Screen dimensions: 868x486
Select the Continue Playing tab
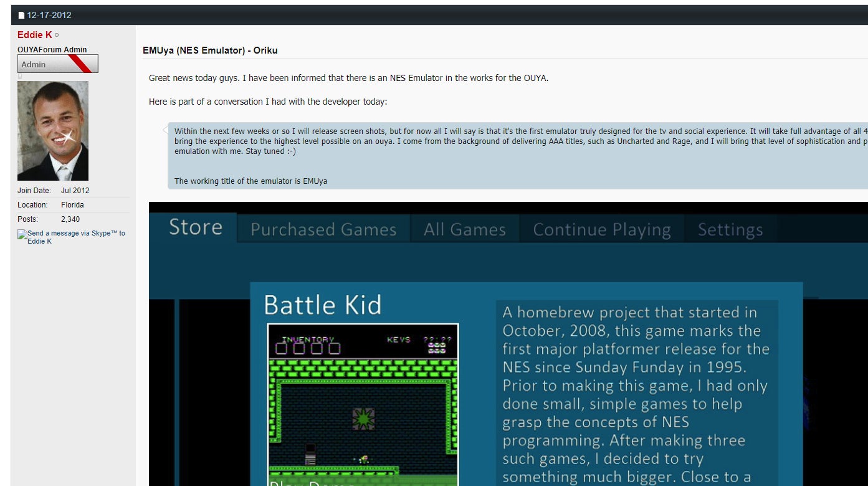point(601,229)
